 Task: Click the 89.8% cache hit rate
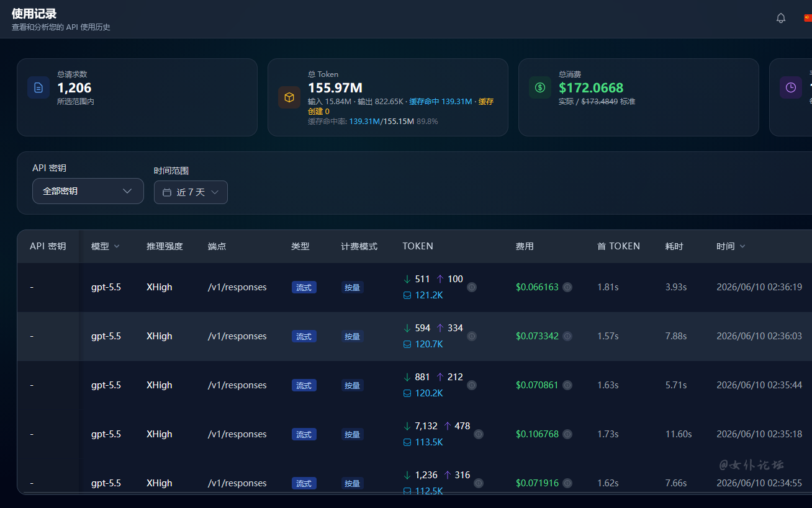click(427, 122)
